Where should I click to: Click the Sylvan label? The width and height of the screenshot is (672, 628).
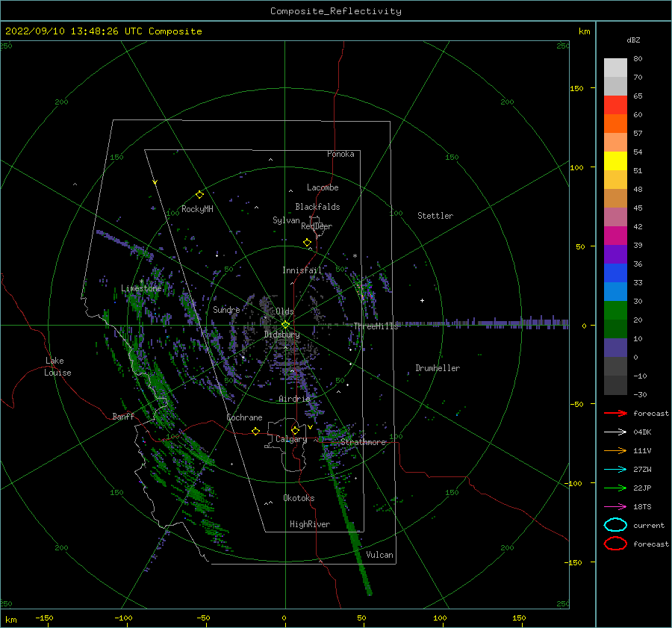coord(286,220)
